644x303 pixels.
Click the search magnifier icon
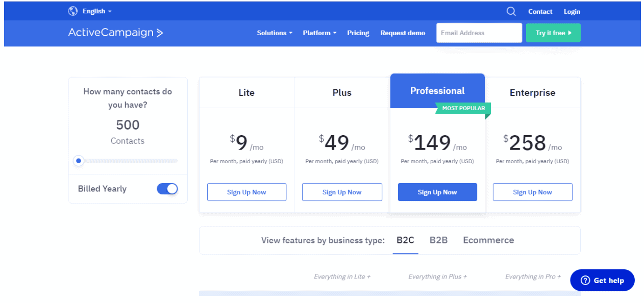(x=511, y=11)
